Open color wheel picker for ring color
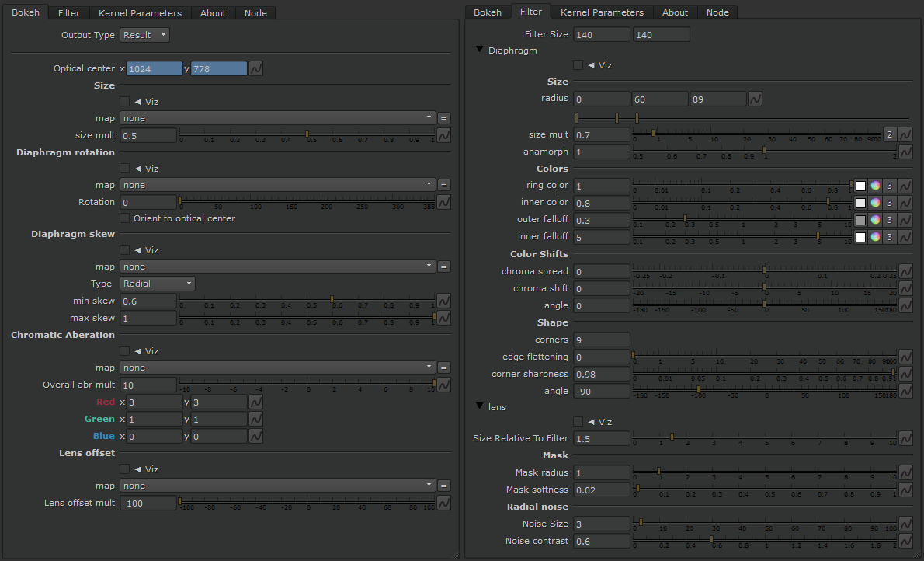 click(x=875, y=186)
